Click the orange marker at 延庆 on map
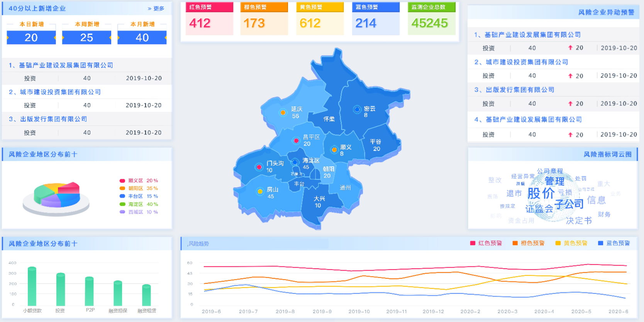 [x=283, y=113]
